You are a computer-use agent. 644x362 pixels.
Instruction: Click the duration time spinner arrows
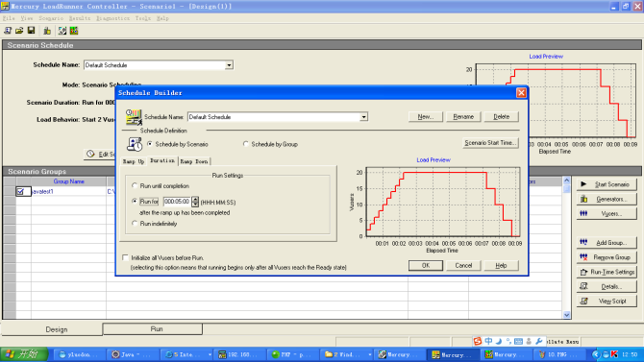[x=195, y=202]
